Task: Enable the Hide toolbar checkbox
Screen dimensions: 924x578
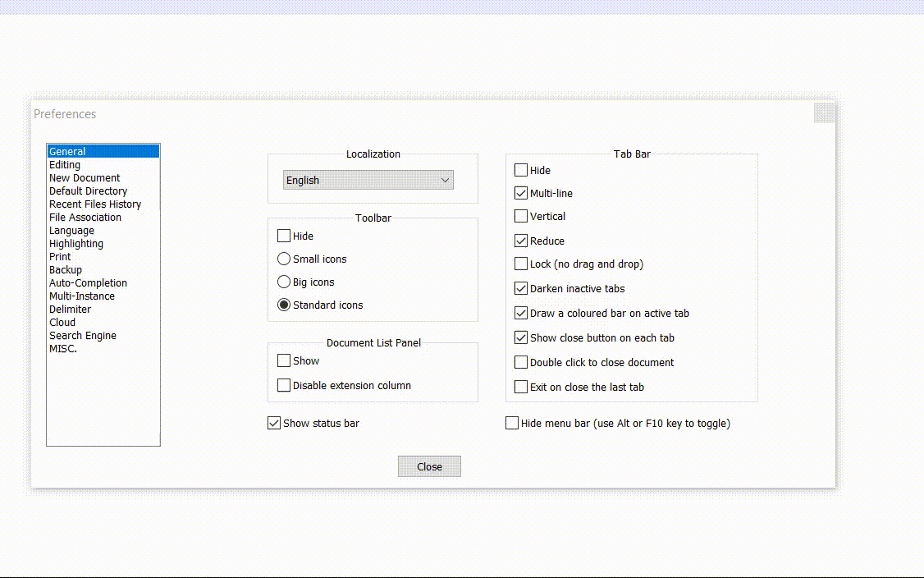Action: [x=283, y=236]
